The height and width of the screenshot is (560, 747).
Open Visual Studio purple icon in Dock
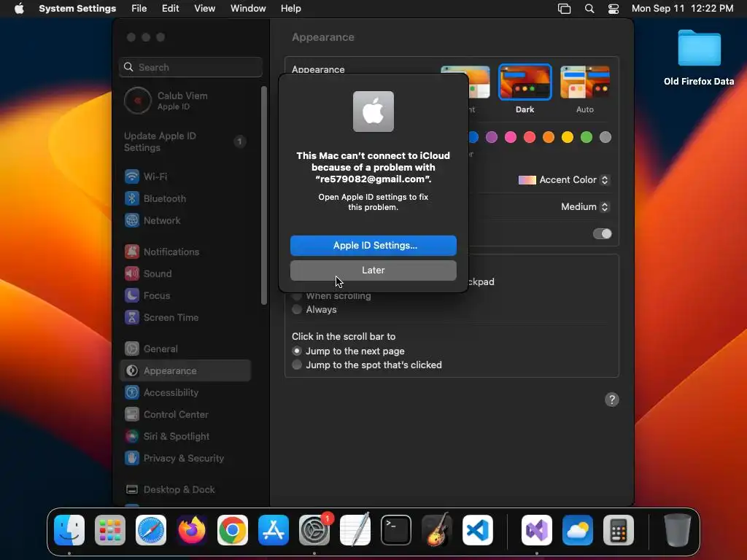click(537, 530)
